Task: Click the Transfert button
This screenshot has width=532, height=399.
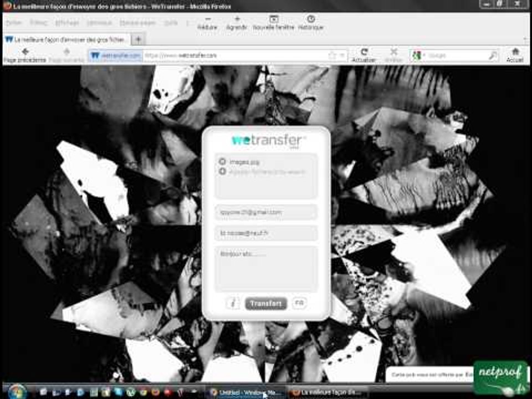Action: pyautogui.click(x=265, y=303)
